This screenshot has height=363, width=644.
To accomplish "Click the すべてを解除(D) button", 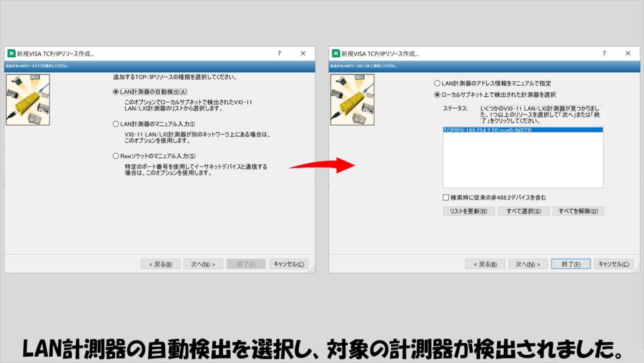I will 578,211.
